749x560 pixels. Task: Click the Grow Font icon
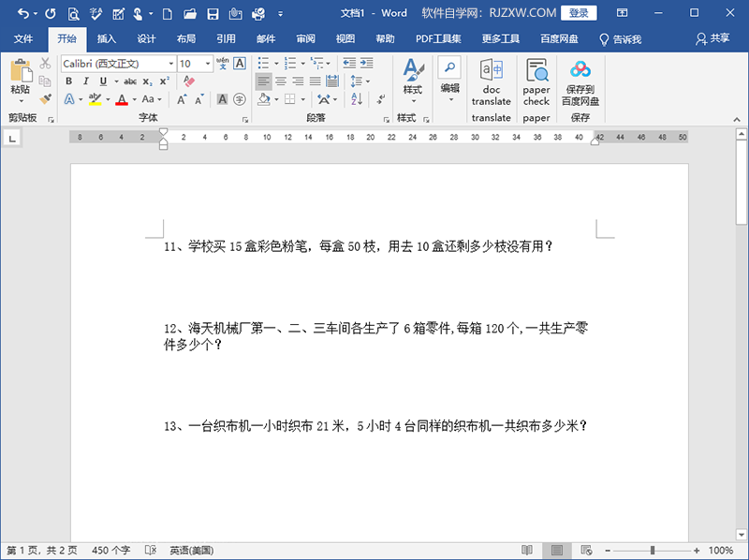182,99
